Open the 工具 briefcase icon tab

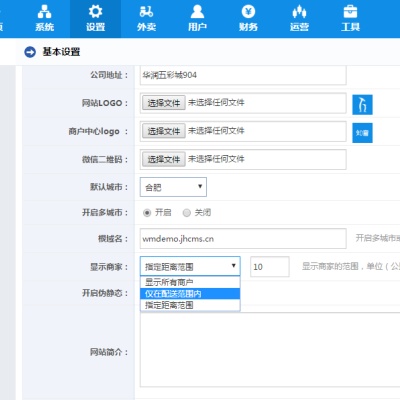click(x=350, y=19)
